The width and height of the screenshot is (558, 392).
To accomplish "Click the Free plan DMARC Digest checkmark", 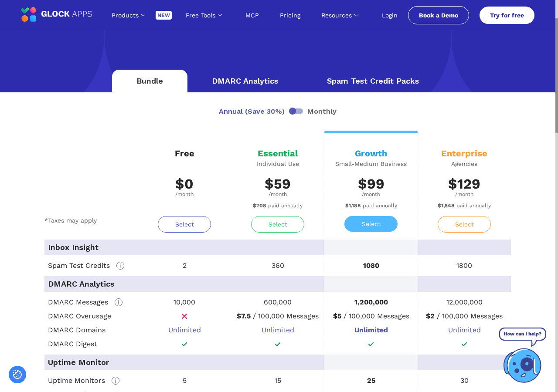I will [x=184, y=344].
